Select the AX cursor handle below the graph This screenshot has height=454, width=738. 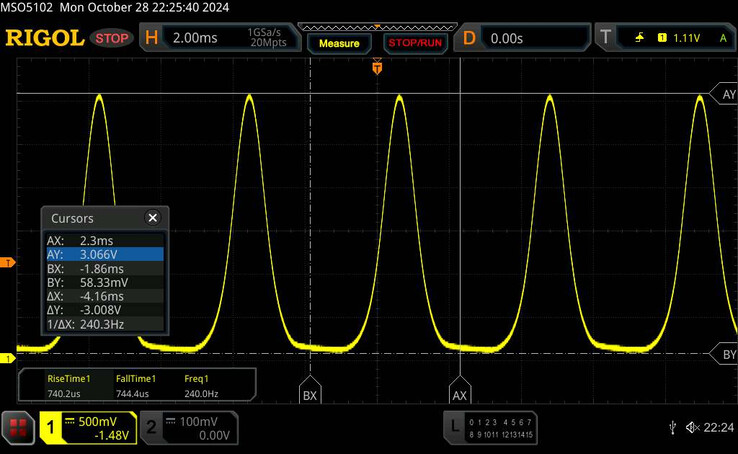459,392
